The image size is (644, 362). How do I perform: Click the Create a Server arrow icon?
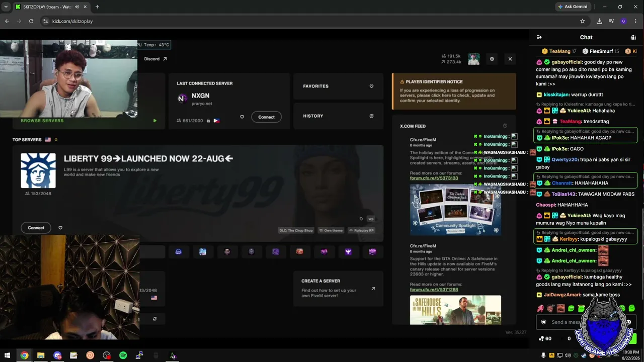(x=373, y=289)
